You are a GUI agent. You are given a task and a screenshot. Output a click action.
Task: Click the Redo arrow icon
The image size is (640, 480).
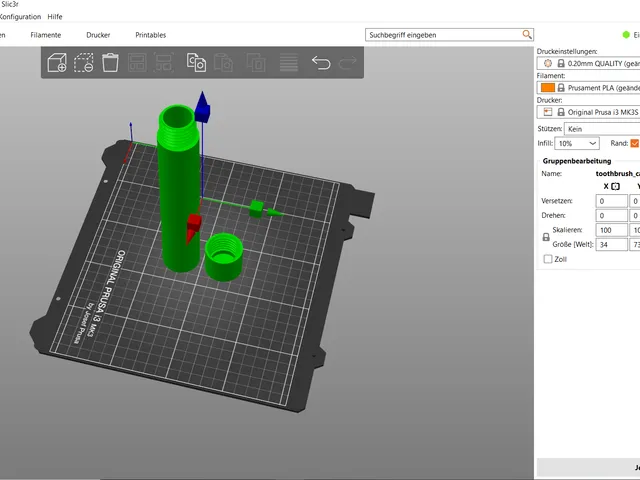tap(348, 63)
